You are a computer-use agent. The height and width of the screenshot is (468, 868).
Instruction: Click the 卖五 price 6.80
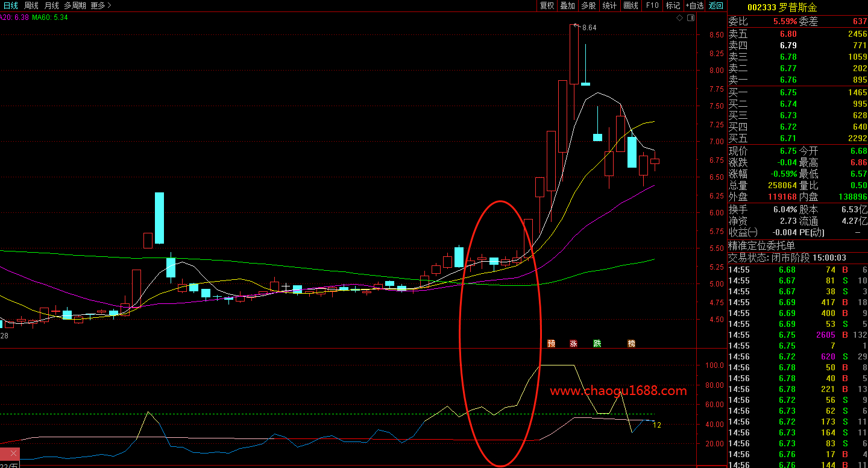788,34
